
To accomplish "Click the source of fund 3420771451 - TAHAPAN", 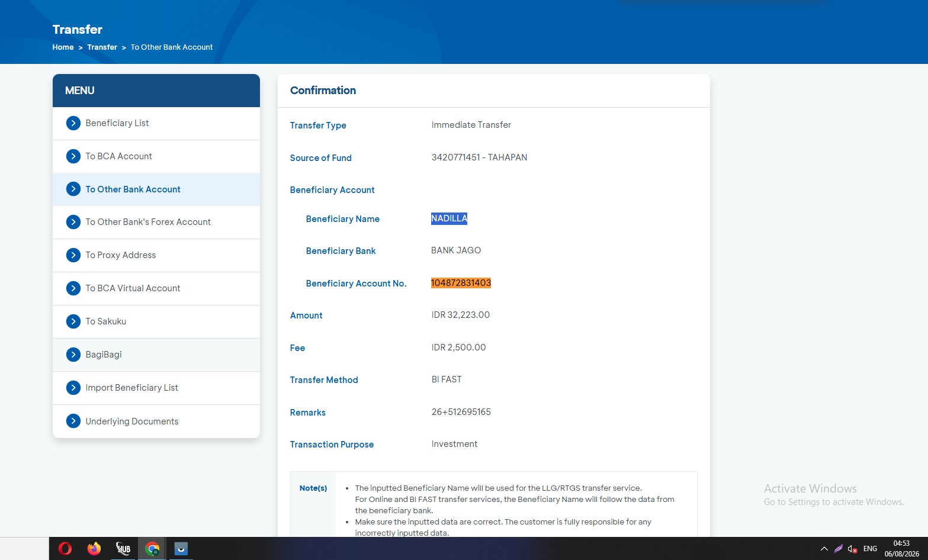I will 479,157.
